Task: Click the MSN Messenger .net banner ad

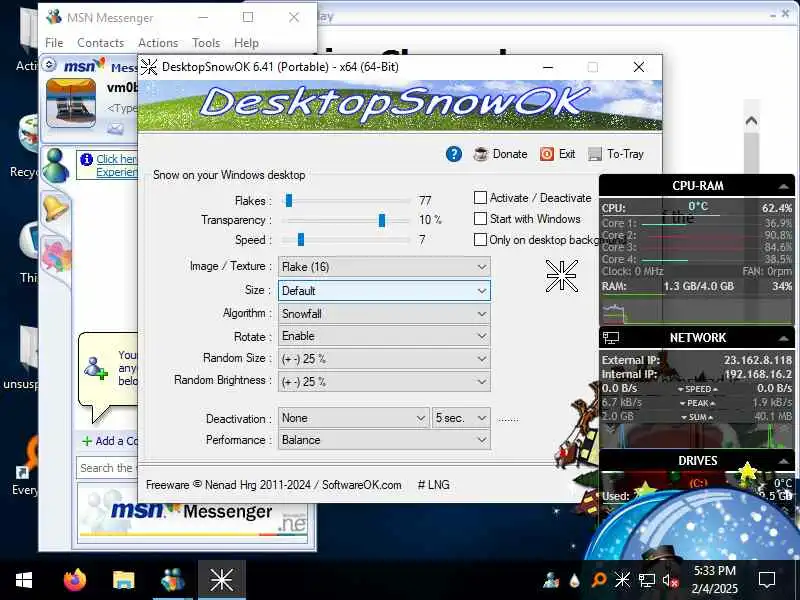Action: click(193, 513)
